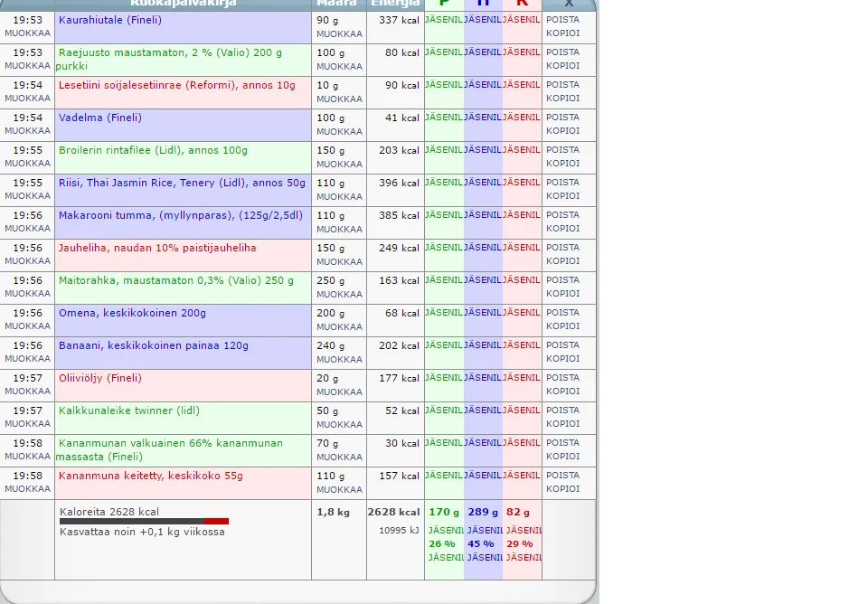Open the Lesetiini soijalesetiinrae (Reformi) entry
Viewport: 868px width, 604px height.
click(176, 85)
